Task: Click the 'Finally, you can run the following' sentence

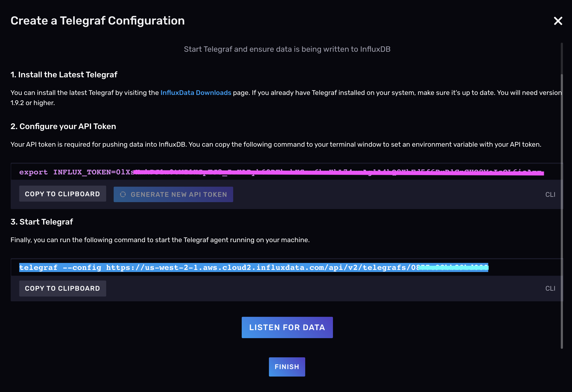Action: point(160,240)
